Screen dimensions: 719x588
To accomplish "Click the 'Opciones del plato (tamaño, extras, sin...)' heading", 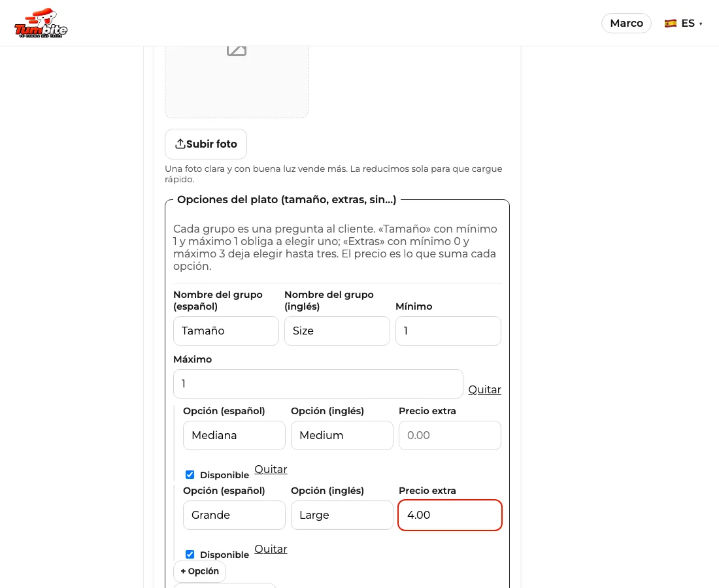I will (x=286, y=200).
